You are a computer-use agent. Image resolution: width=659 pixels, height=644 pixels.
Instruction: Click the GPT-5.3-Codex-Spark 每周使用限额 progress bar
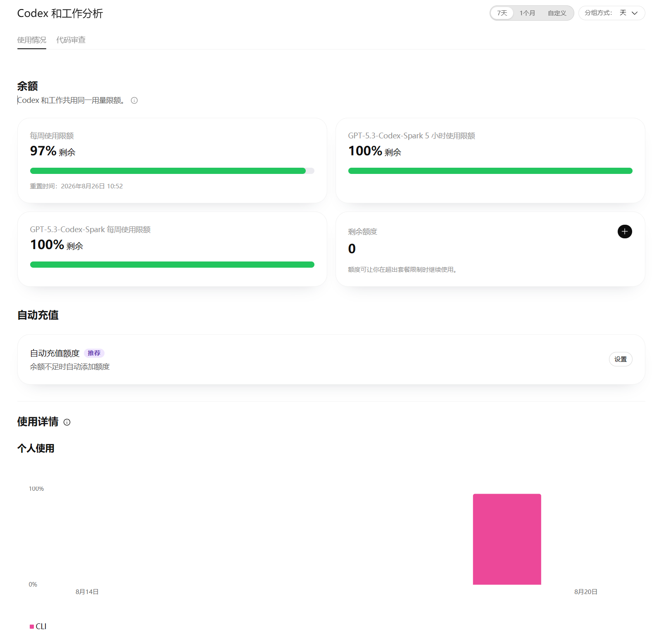(x=172, y=265)
